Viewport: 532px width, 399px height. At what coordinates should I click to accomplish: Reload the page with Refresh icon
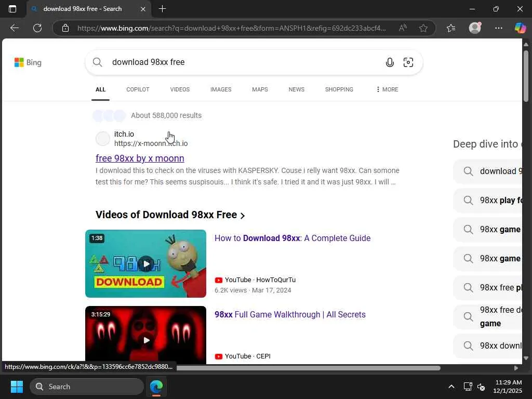pos(37,28)
